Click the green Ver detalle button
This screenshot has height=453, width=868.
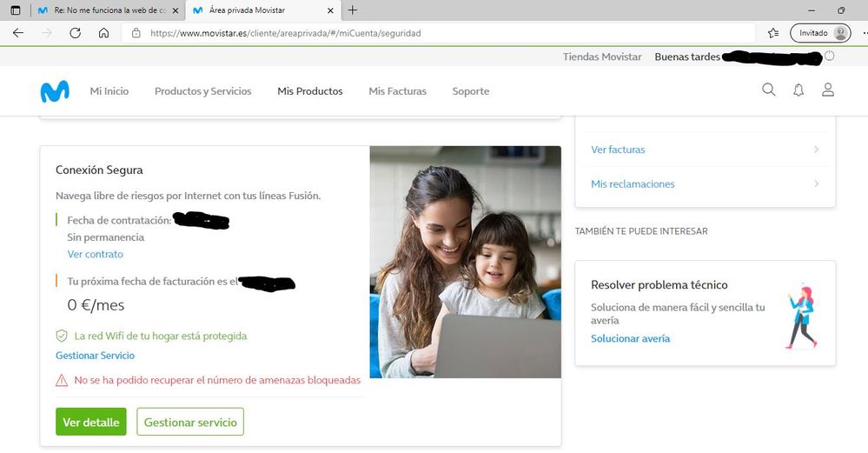[x=91, y=422]
